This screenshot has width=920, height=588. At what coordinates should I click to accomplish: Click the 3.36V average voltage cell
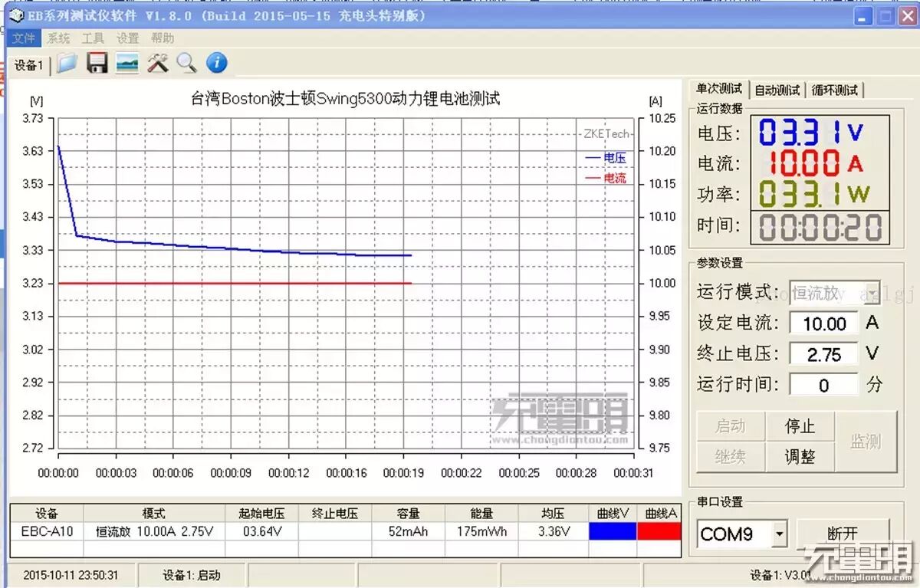(x=554, y=531)
